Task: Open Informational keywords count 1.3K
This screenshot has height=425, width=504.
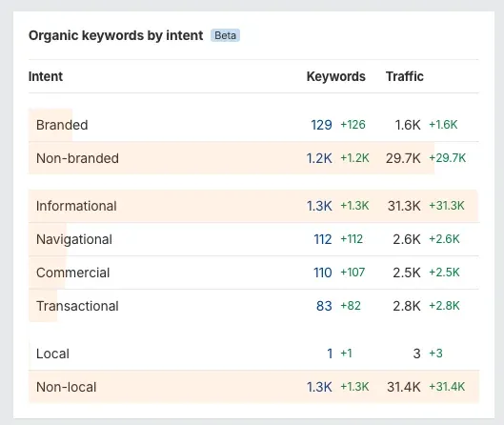Action: click(x=319, y=206)
